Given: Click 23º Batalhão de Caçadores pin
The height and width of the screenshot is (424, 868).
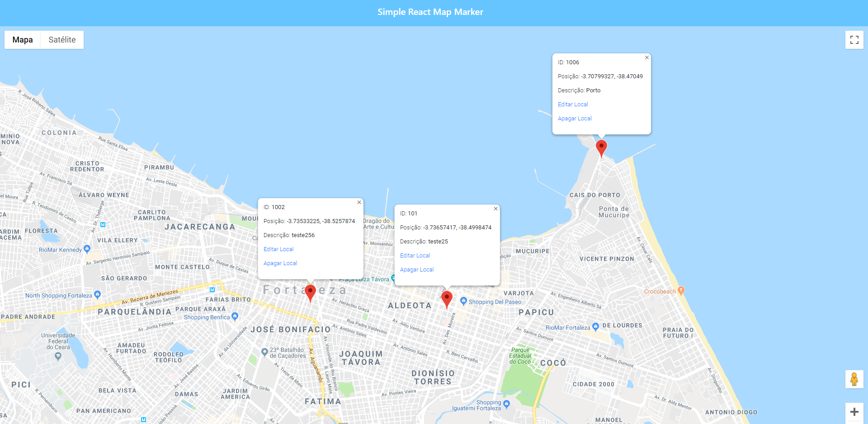Looking at the screenshot, I should 264,352.
